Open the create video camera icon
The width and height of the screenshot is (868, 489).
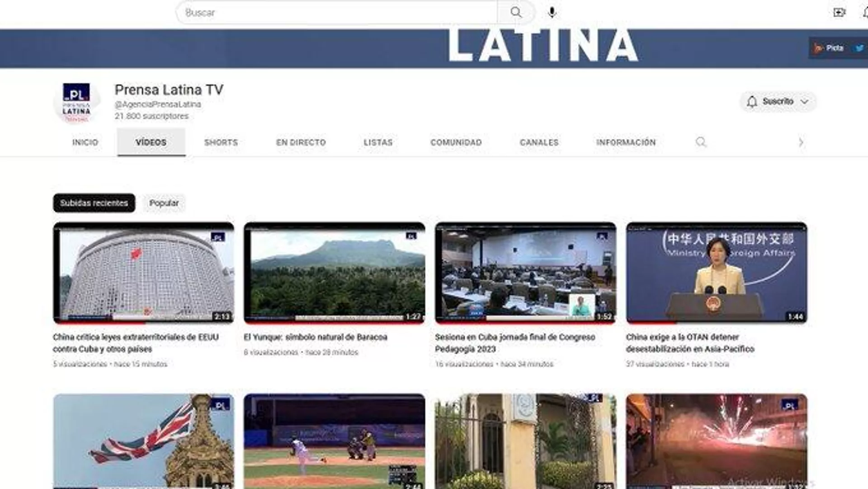(839, 12)
